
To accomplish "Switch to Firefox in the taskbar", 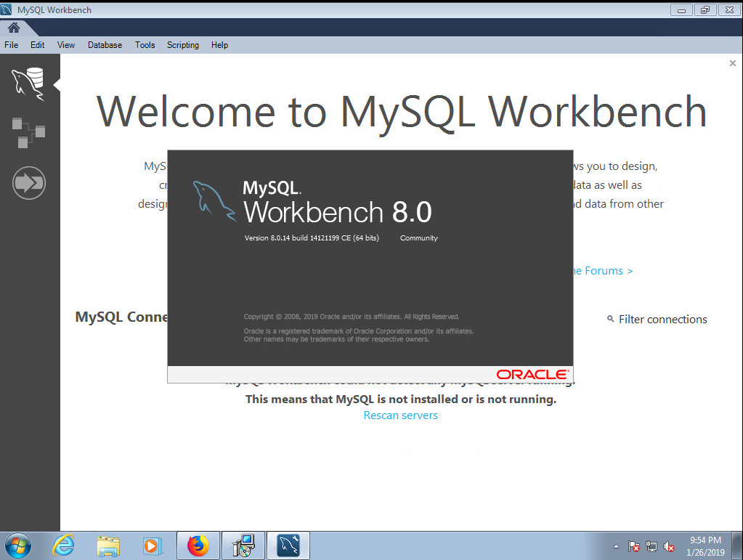I will 198,545.
